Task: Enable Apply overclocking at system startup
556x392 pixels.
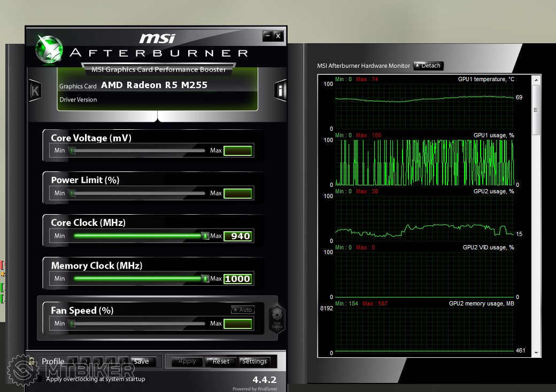Action: click(x=40, y=379)
